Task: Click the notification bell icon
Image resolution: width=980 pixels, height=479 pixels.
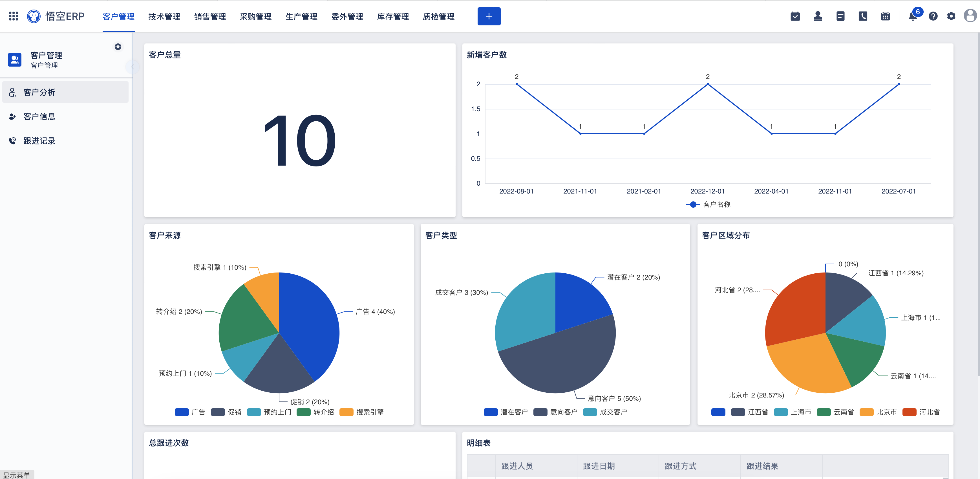Action: [912, 16]
